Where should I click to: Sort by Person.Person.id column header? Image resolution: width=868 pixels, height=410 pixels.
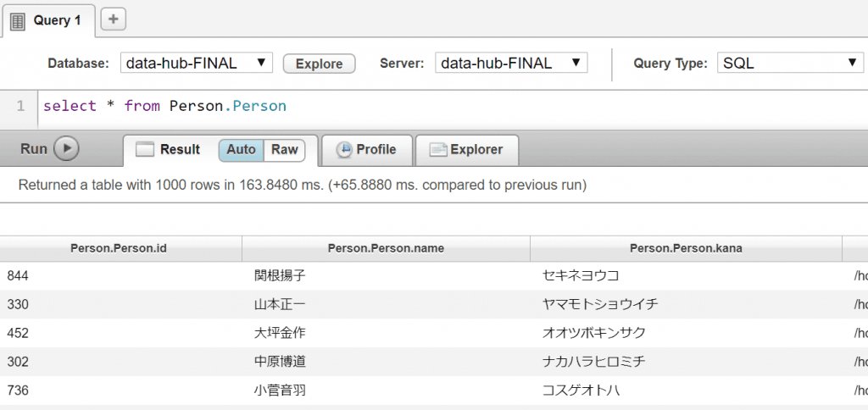(x=120, y=248)
